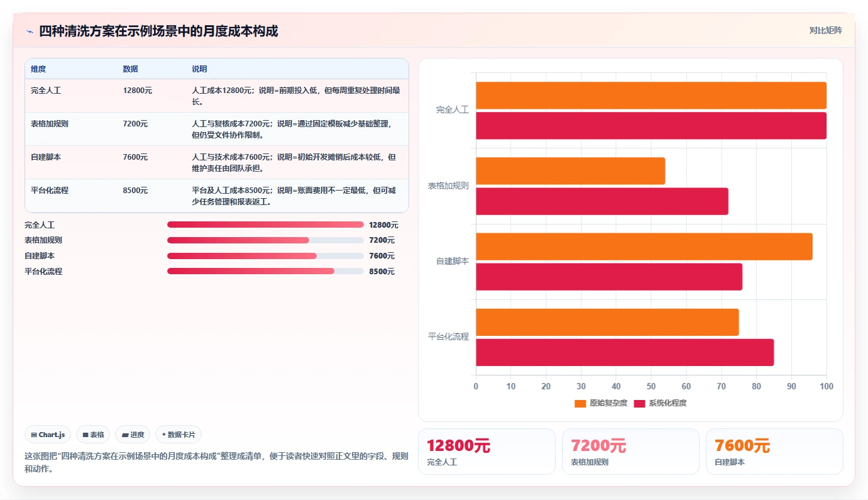
Task: Click the 8500元 value next to progress bar
Action: pos(382,272)
